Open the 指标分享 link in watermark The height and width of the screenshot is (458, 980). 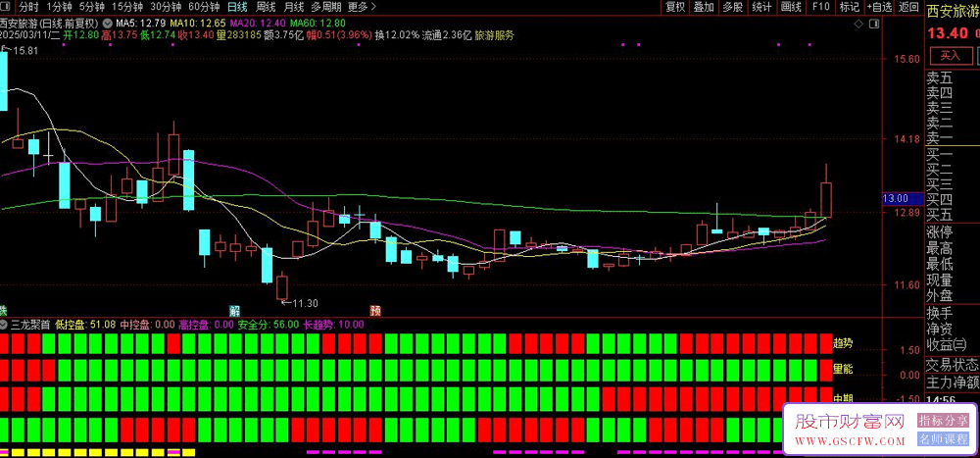click(x=945, y=421)
